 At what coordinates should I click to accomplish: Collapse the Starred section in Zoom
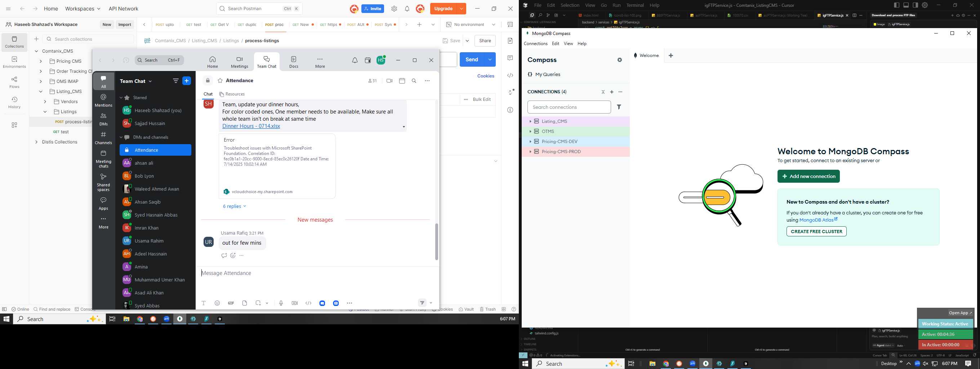pyautogui.click(x=121, y=98)
